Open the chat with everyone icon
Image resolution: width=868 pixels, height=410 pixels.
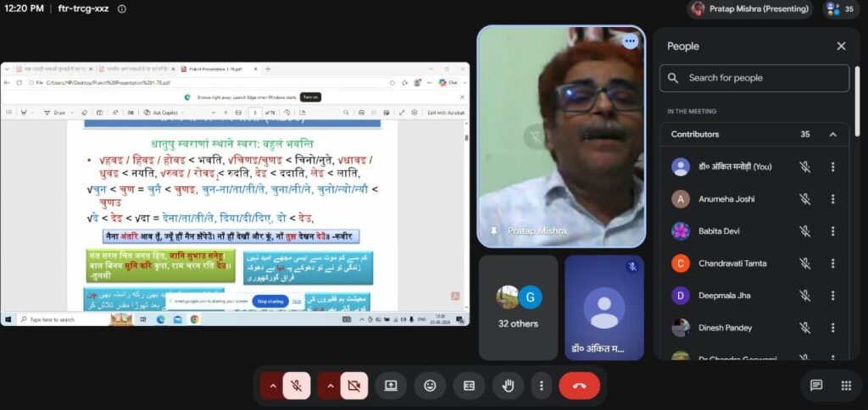coord(816,385)
